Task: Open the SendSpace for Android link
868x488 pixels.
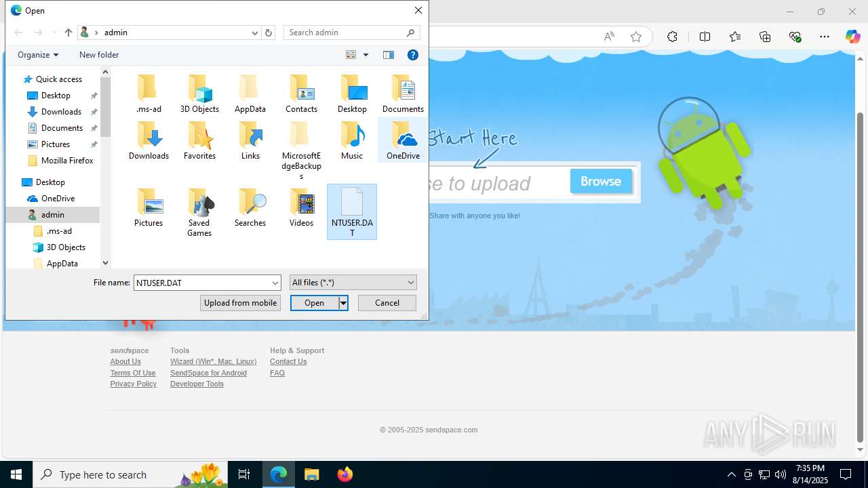Action: [208, 373]
